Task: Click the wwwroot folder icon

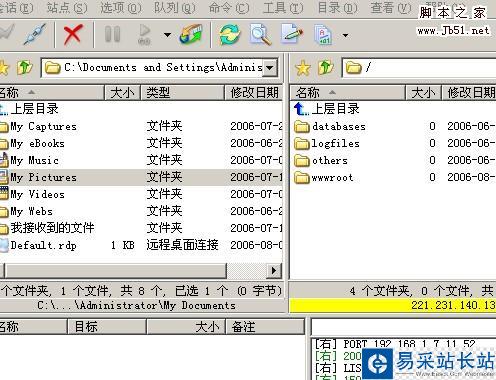Action: tap(302, 178)
